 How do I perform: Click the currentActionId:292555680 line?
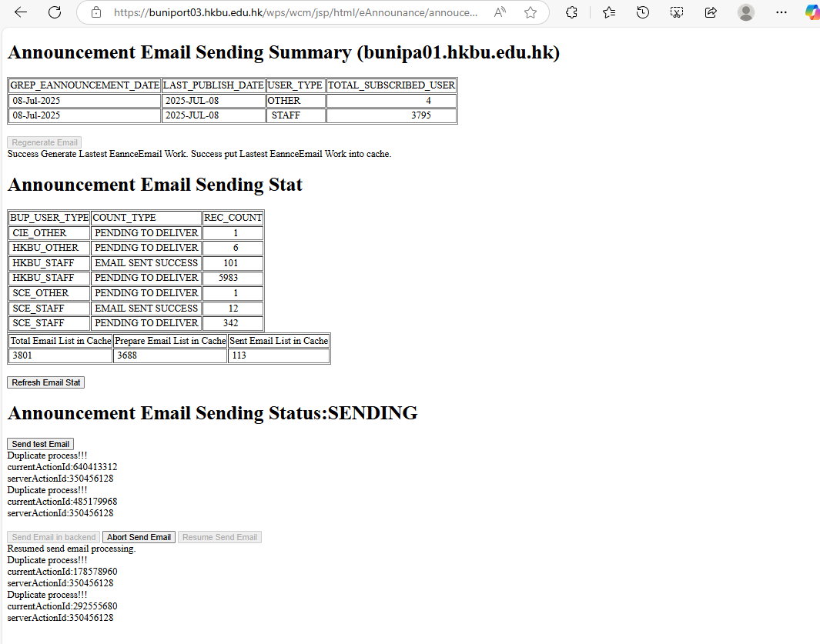tap(62, 606)
